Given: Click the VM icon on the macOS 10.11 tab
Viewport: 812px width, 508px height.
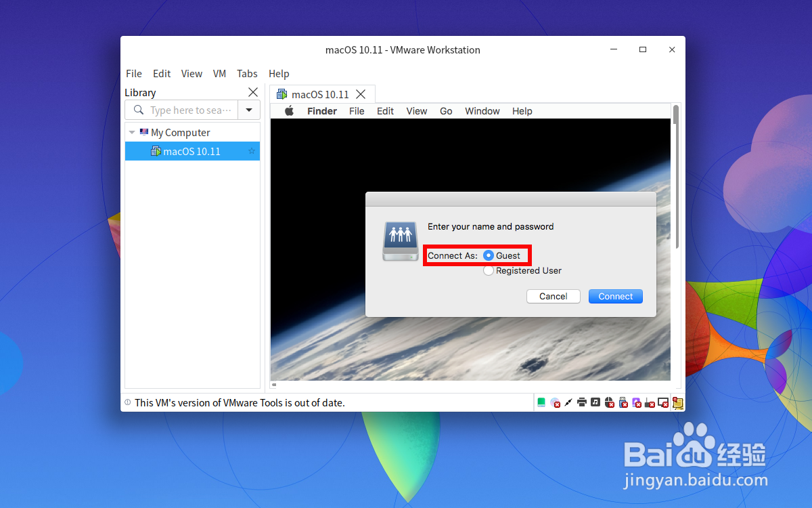Looking at the screenshot, I should pyautogui.click(x=281, y=94).
